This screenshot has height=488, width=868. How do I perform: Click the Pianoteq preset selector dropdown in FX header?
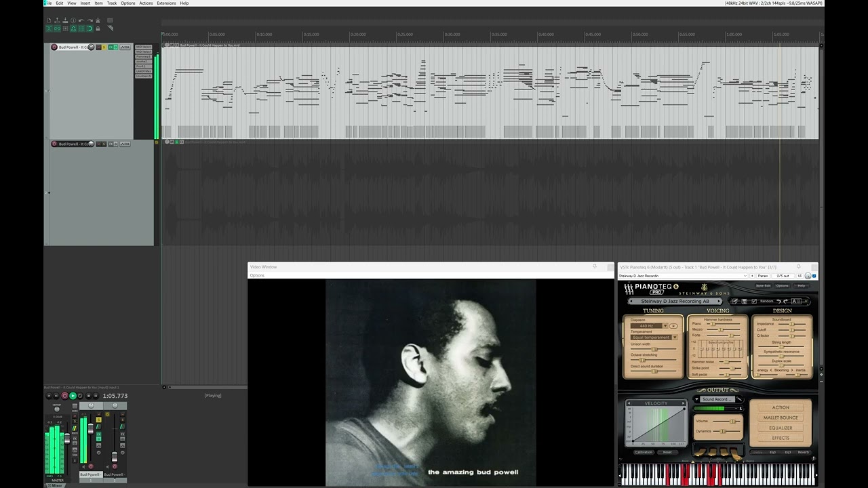point(683,276)
